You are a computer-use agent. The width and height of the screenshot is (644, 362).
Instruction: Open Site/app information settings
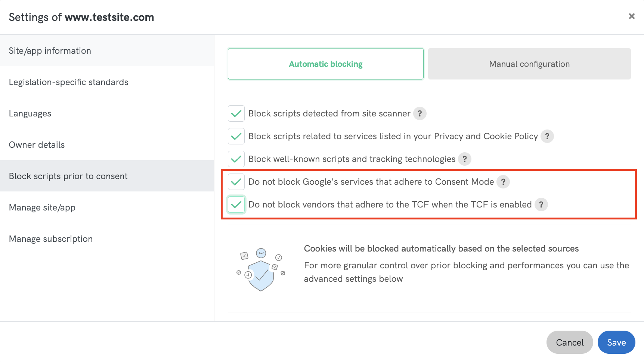pos(50,51)
